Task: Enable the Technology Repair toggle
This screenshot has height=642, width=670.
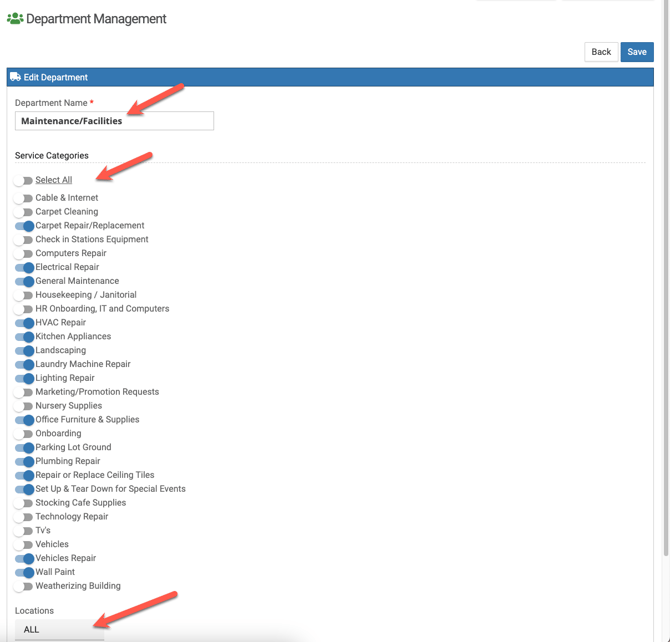Action: pos(23,517)
